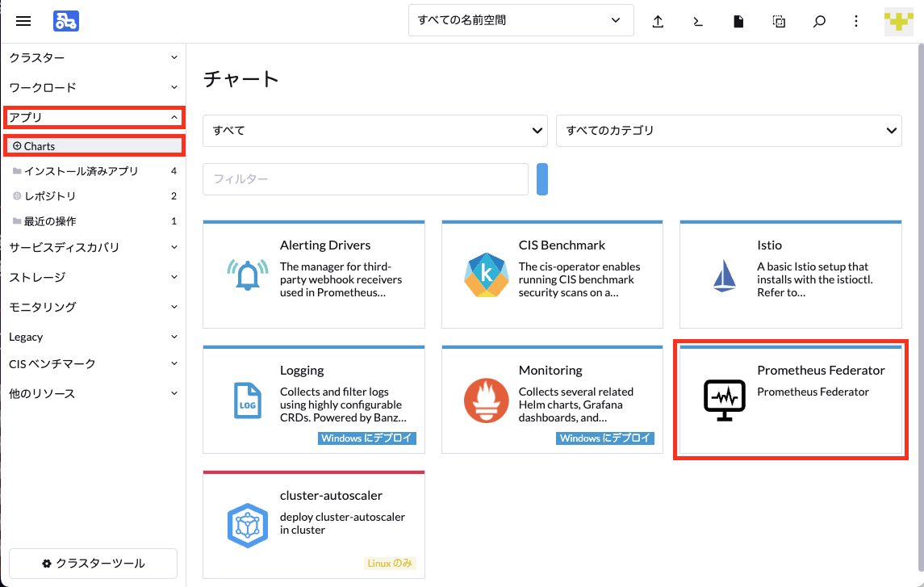Image resolution: width=924 pixels, height=587 pixels.
Task: Open the Istio chart title
Action: tap(769, 245)
